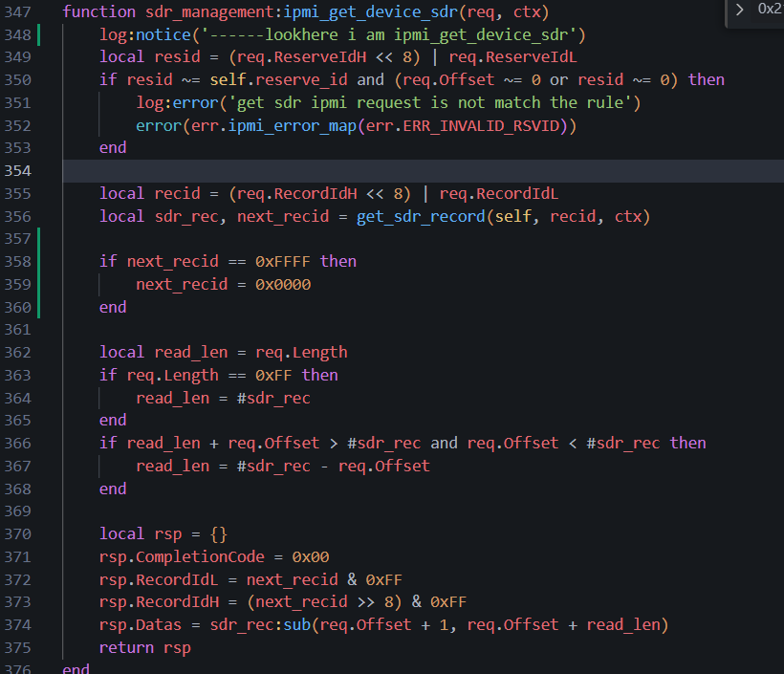The height and width of the screenshot is (674, 784).
Task: Click line number 354 in the gutter
Action: coord(17,170)
